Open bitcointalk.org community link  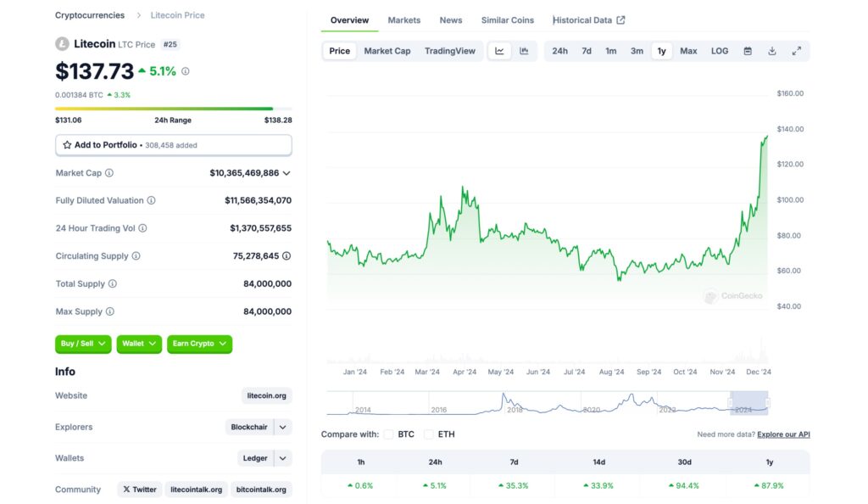point(261,490)
